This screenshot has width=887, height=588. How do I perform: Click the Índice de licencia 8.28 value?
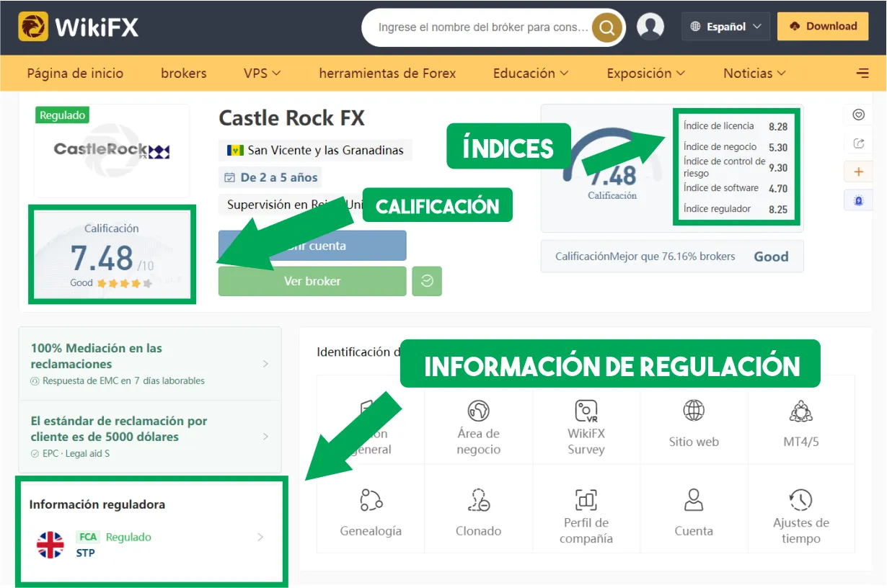tap(778, 126)
